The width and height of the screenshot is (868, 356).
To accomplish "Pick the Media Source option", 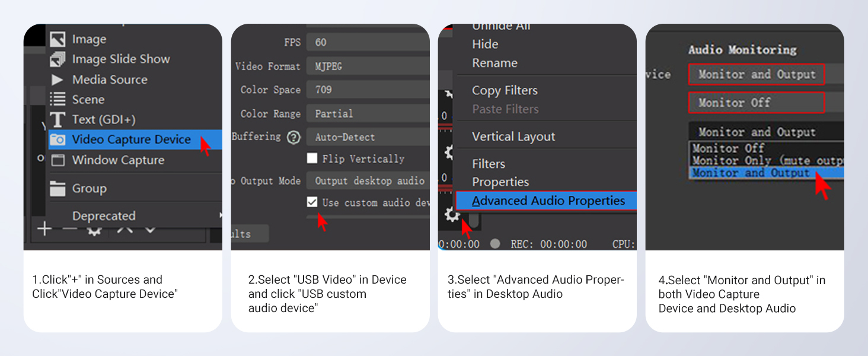I will pos(110,79).
